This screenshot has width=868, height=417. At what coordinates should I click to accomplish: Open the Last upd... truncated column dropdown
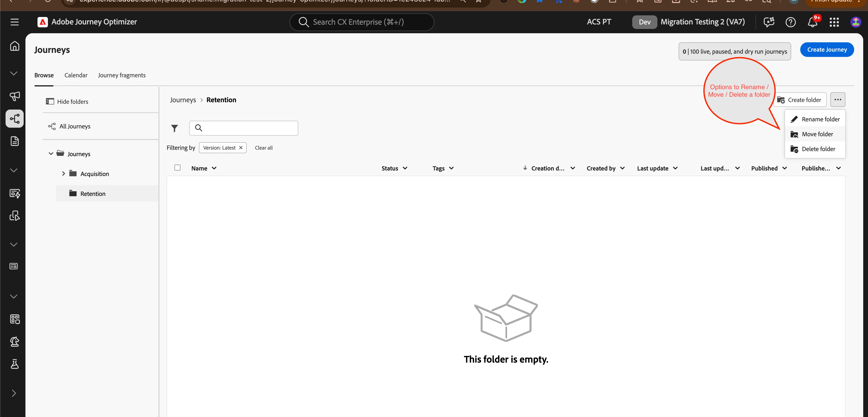point(737,168)
